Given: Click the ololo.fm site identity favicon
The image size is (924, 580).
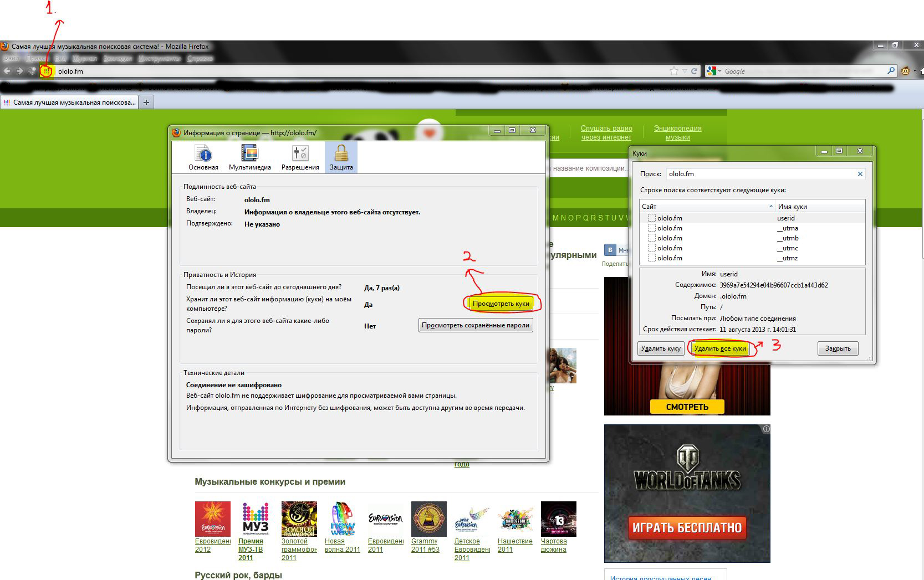Looking at the screenshot, I should pos(47,71).
